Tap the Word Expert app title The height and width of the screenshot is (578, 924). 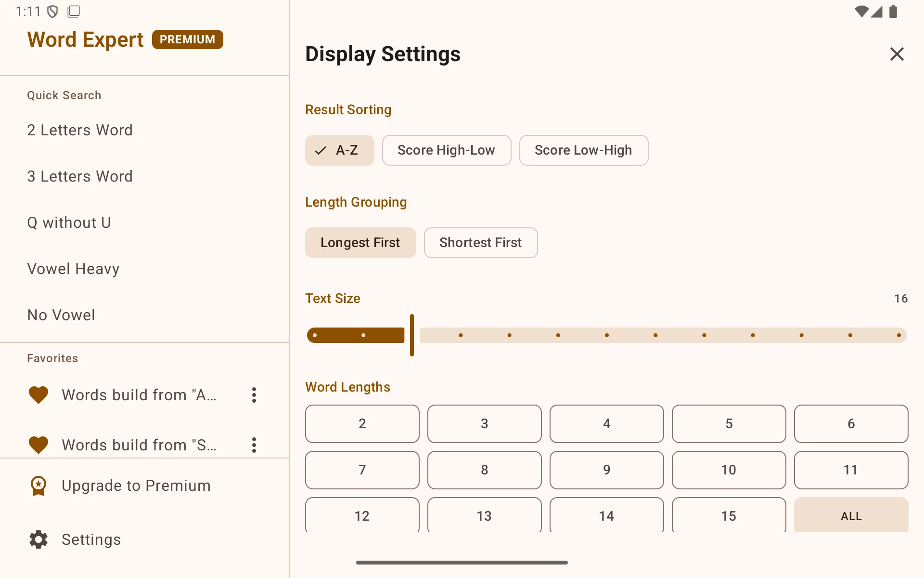coord(85,39)
